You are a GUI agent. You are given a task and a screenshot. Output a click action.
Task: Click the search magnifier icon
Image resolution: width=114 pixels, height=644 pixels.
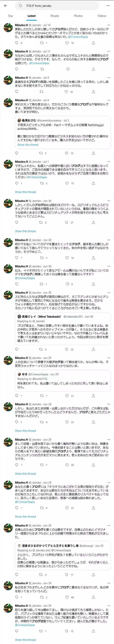click(20, 5)
